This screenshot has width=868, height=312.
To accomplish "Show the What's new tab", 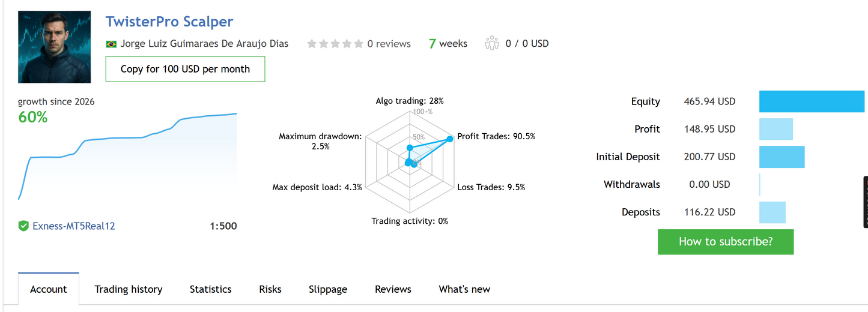I will [464, 289].
